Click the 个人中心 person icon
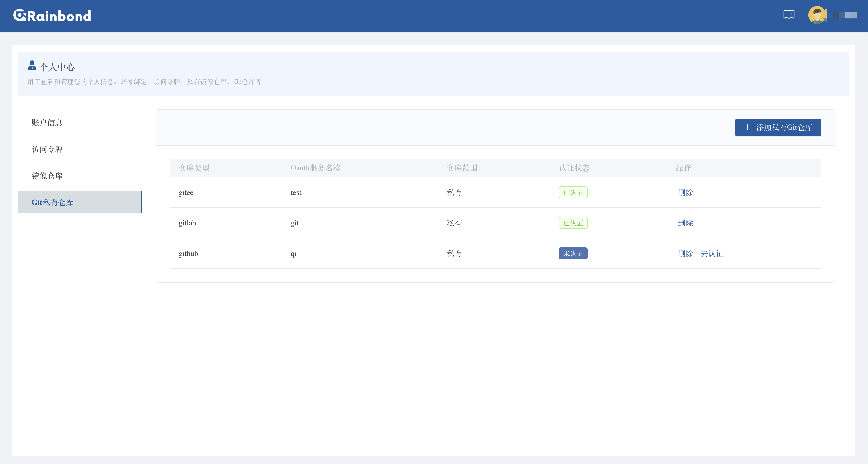The image size is (868, 464). pyautogui.click(x=32, y=66)
